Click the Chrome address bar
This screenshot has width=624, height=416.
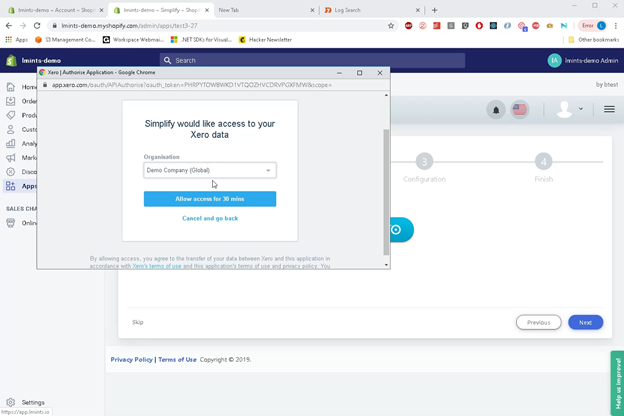223,25
